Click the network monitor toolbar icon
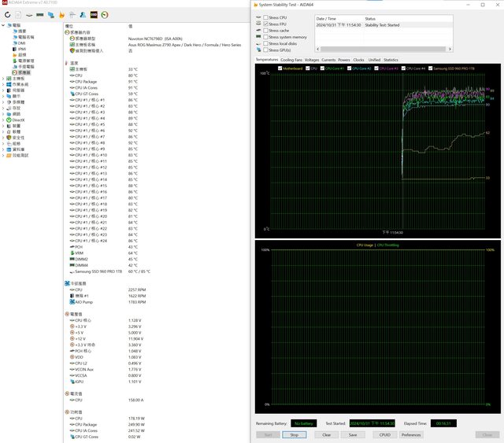504x443 pixels. [52, 15]
